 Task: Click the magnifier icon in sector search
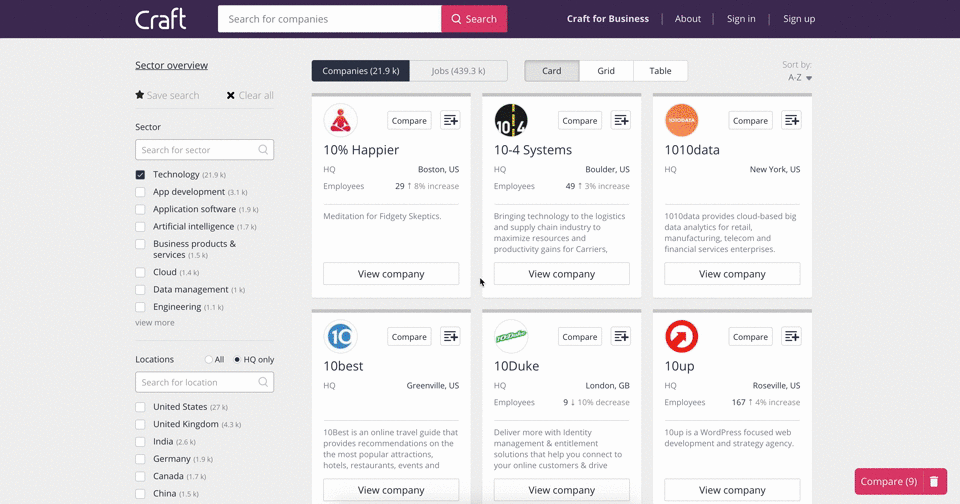coord(263,149)
